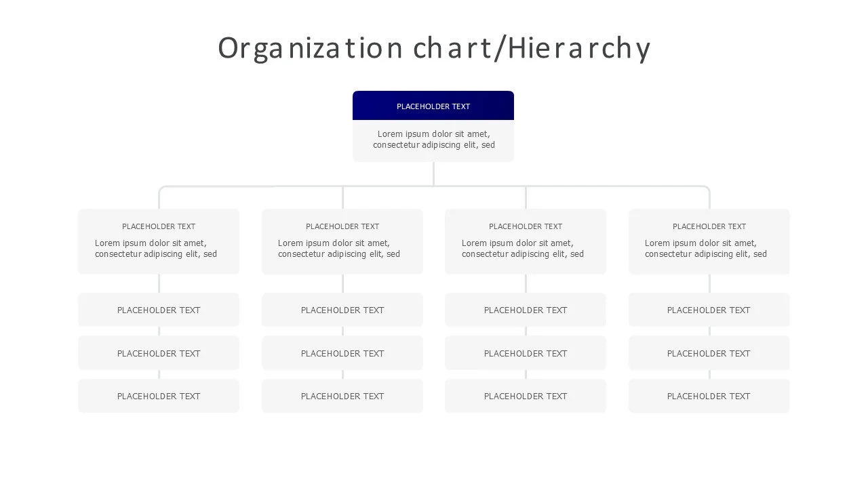Screen dimensions: 868x488
Task: Click the bottom PLACEHOLDER TEXT box in column three
Action: (x=525, y=396)
